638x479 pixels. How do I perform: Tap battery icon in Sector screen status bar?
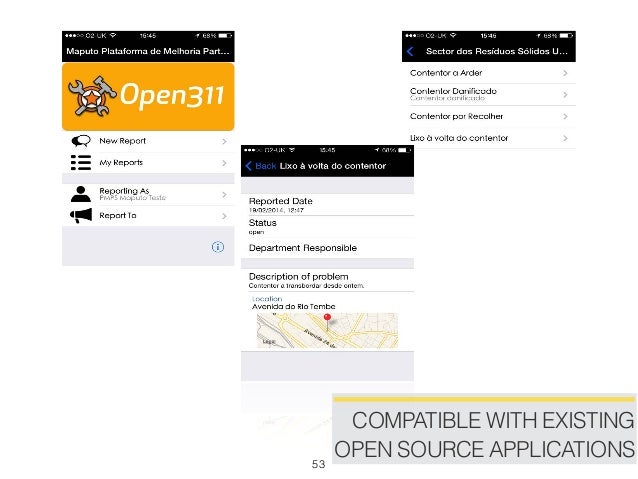point(566,36)
